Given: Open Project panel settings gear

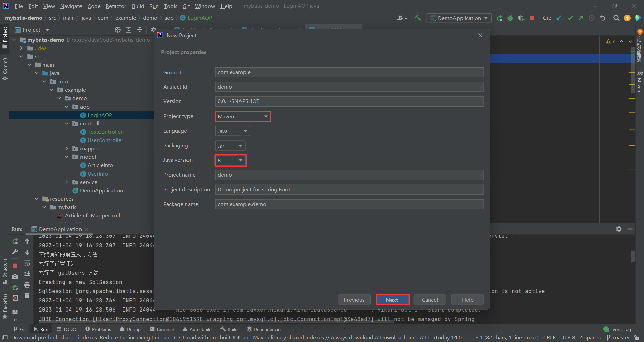Looking at the screenshot, I should coord(153,30).
